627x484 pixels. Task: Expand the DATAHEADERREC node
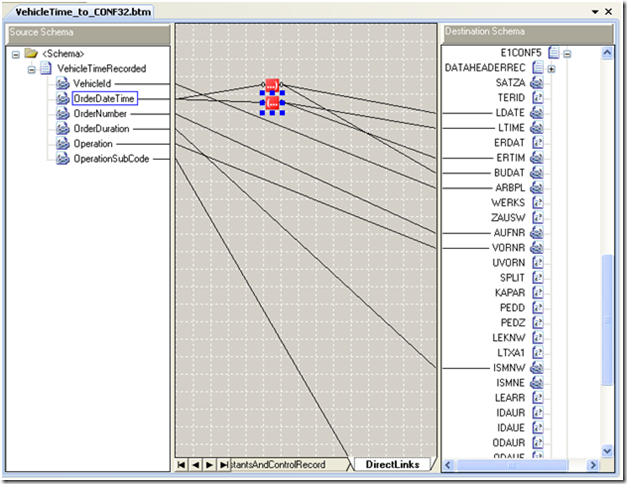551,68
